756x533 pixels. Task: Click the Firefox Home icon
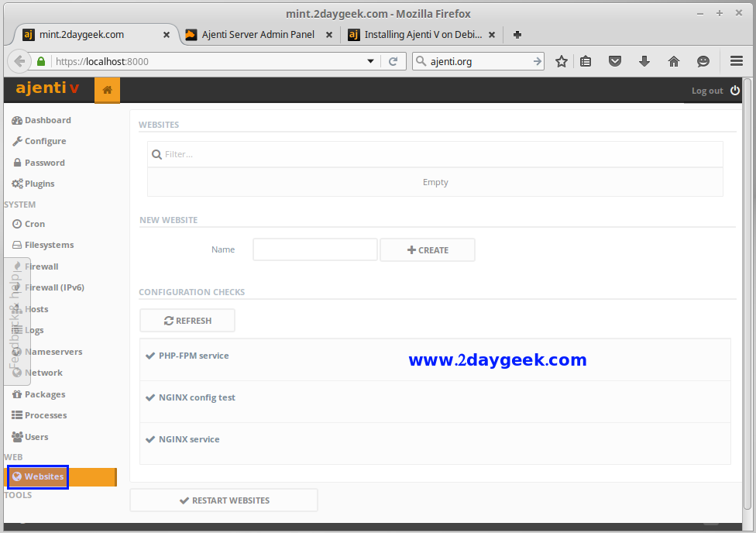click(674, 61)
